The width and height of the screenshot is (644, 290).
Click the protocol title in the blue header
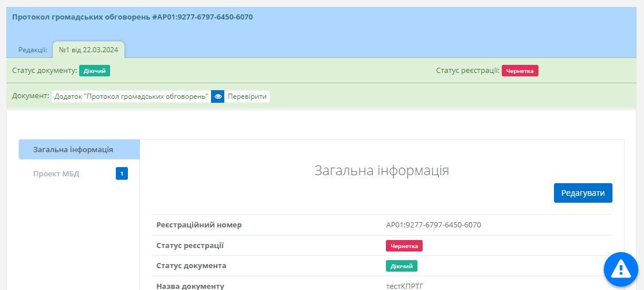tap(132, 17)
